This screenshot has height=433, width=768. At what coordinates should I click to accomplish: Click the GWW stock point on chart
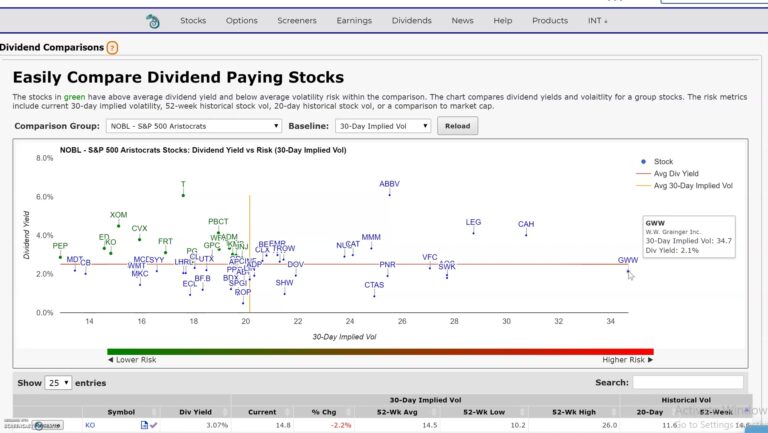[x=628, y=271]
